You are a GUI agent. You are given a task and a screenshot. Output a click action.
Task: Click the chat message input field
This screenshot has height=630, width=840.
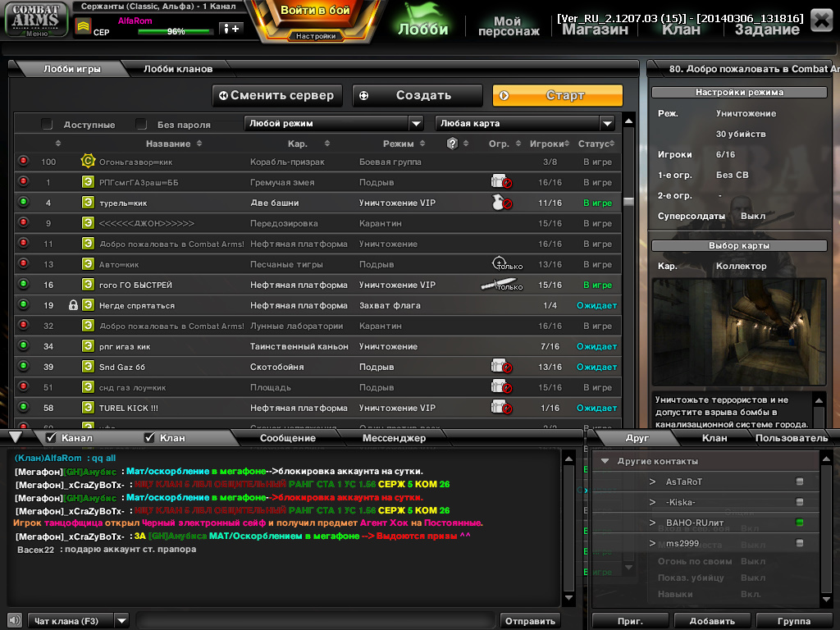point(316,621)
